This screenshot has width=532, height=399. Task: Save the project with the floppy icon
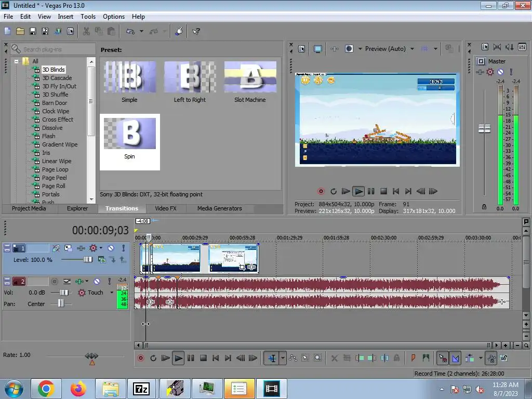click(33, 31)
